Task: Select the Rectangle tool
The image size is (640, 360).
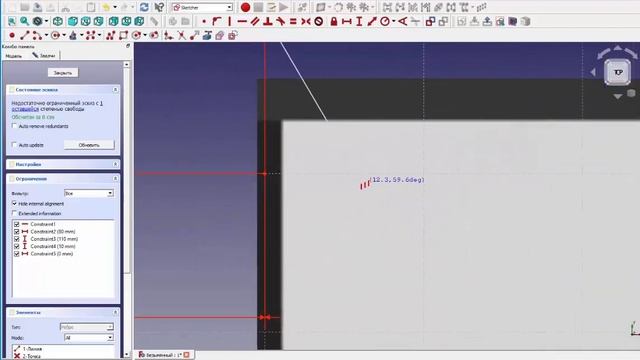Action: coord(123,36)
